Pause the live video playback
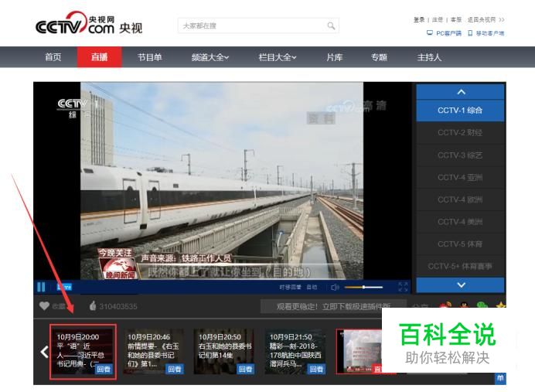This screenshot has height=392, width=535. tap(41, 287)
